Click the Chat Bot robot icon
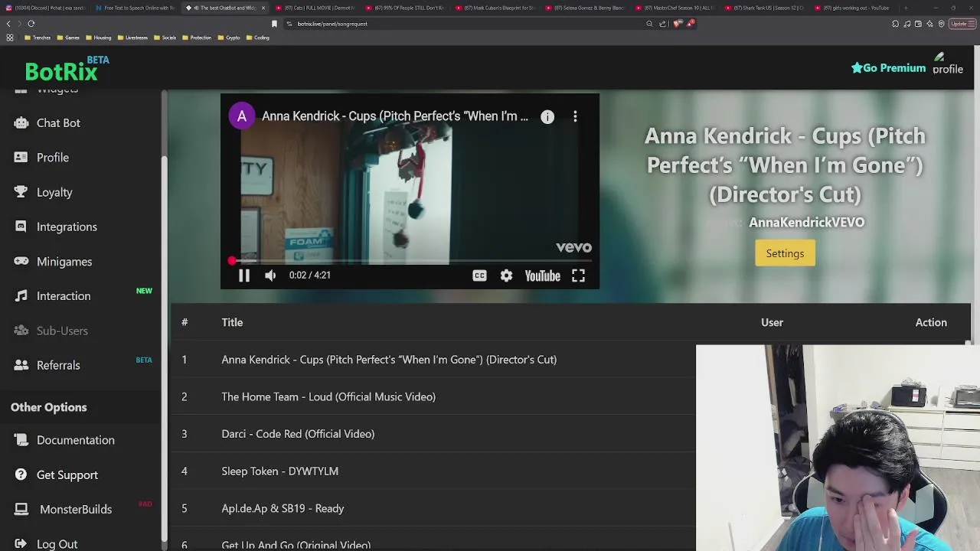This screenshot has height=551, width=980. 21,122
